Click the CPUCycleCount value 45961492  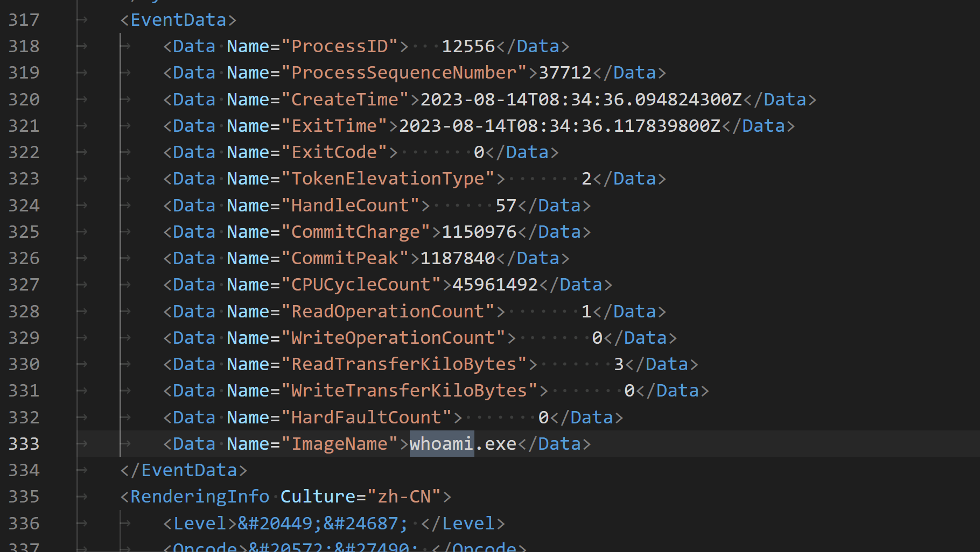pyautogui.click(x=495, y=285)
